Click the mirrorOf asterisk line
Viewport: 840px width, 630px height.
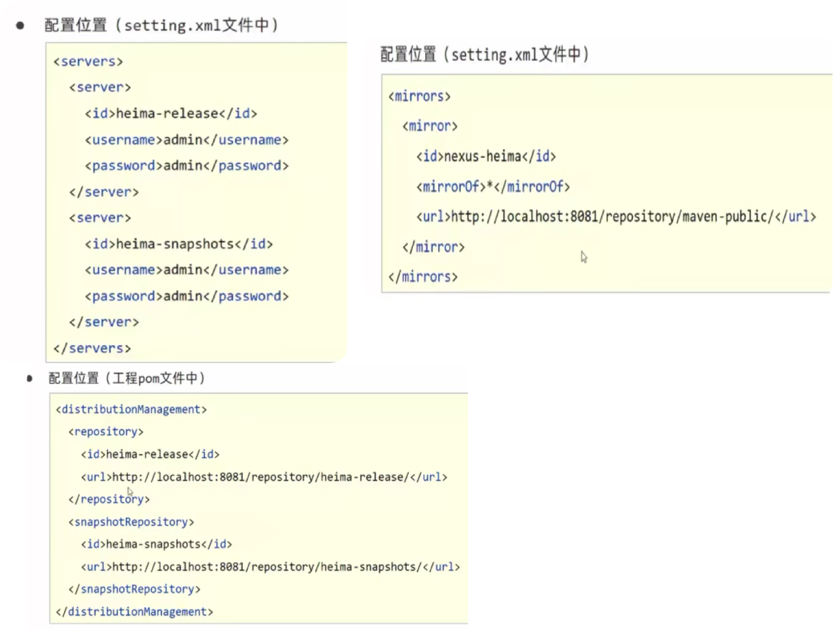493,187
